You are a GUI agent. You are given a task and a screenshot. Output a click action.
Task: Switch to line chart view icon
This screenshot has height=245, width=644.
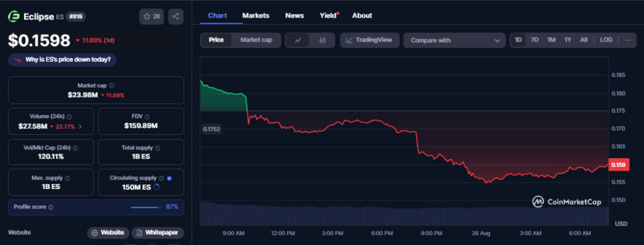coord(298,40)
